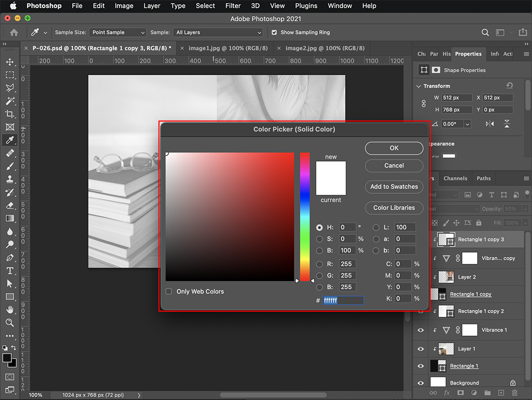Click the delete layer trash icon
The width and height of the screenshot is (532, 400).
pos(515,393)
